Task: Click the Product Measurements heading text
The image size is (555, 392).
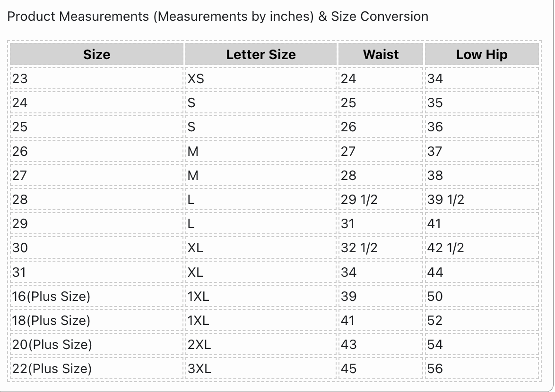Action: [217, 17]
